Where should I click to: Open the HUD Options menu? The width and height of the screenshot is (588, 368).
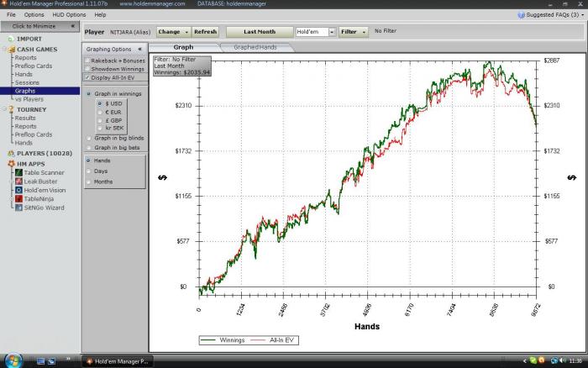click(x=69, y=14)
